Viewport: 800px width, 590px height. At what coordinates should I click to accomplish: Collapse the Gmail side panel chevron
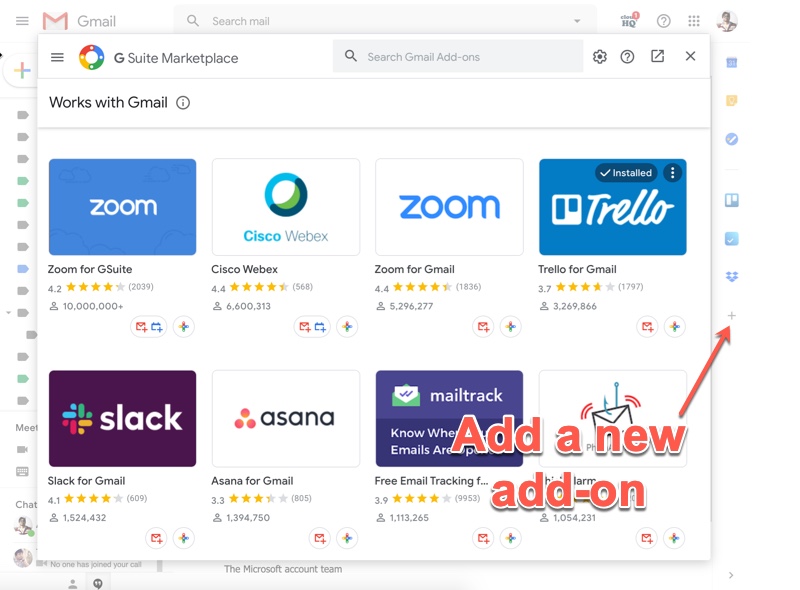click(x=731, y=575)
